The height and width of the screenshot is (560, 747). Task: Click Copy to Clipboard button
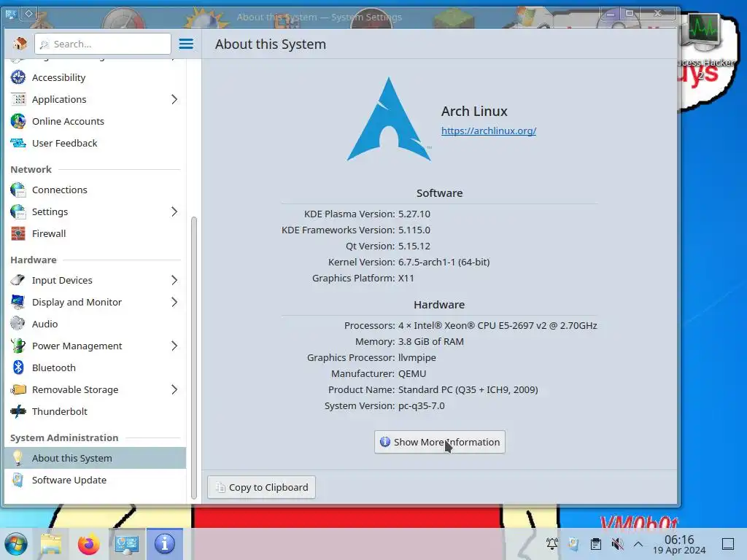click(262, 487)
